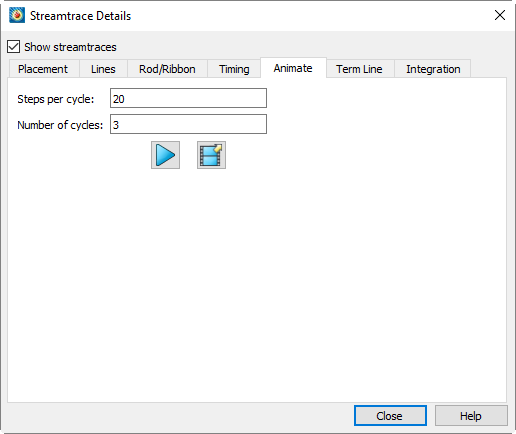Click the Show streamtraces label text

pyautogui.click(x=70, y=47)
